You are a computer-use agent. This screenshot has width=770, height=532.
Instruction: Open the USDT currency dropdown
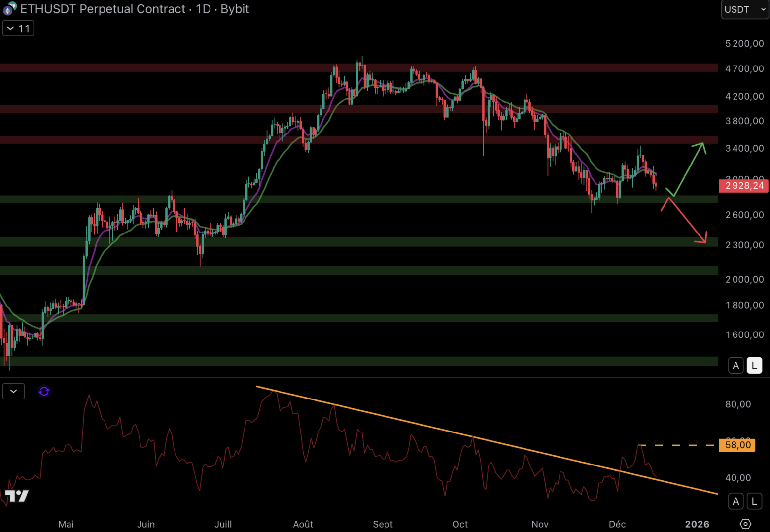744,9
